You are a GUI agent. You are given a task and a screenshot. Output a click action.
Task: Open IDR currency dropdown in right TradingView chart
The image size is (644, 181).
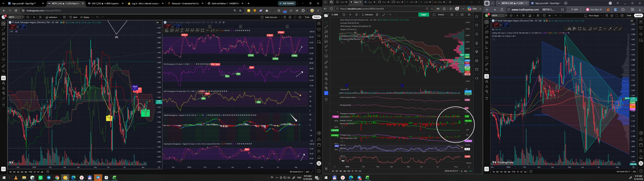pyautogui.click(x=633, y=21)
